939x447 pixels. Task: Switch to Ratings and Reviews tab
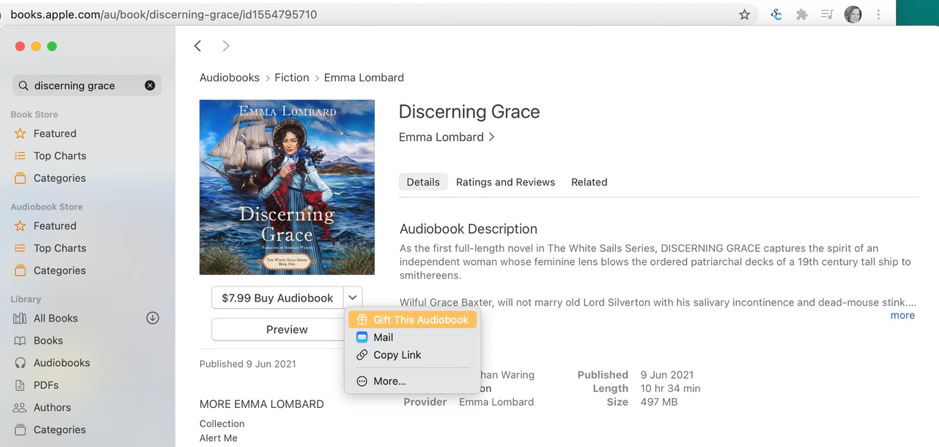505,182
